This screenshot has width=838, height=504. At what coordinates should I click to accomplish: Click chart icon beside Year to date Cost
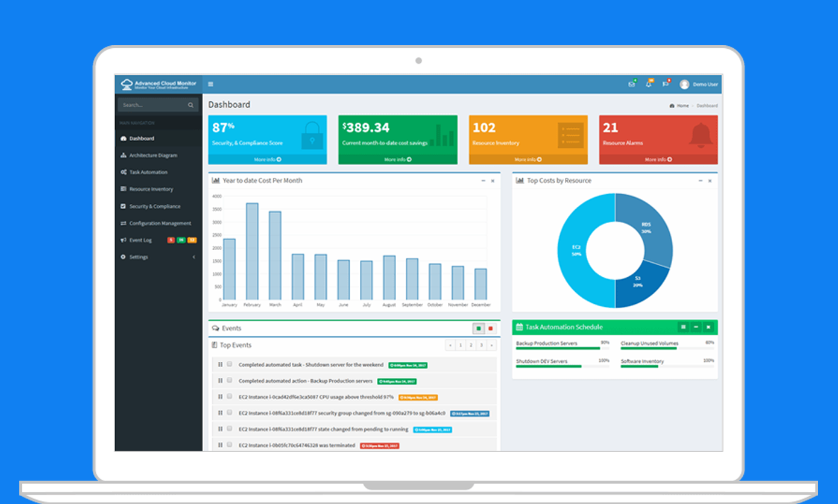click(x=216, y=180)
